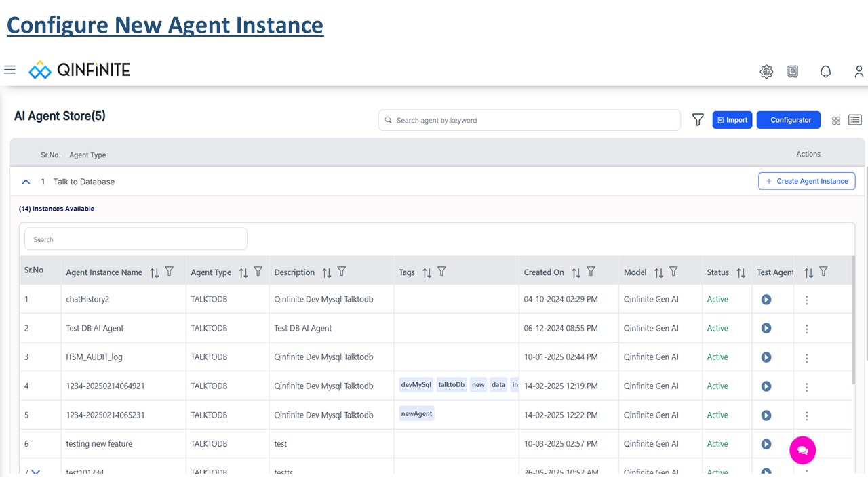Open the settings gear icon in header
868x488 pixels.
(766, 71)
